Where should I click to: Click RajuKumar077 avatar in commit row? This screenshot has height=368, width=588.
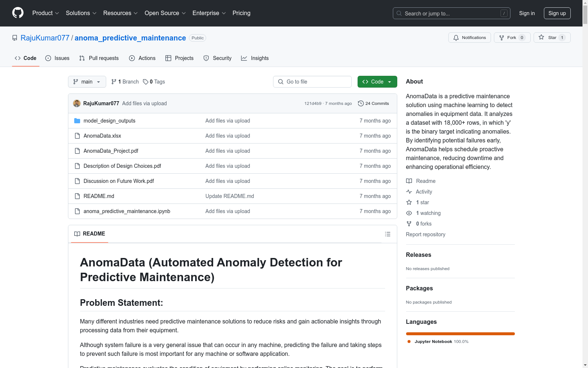[77, 103]
